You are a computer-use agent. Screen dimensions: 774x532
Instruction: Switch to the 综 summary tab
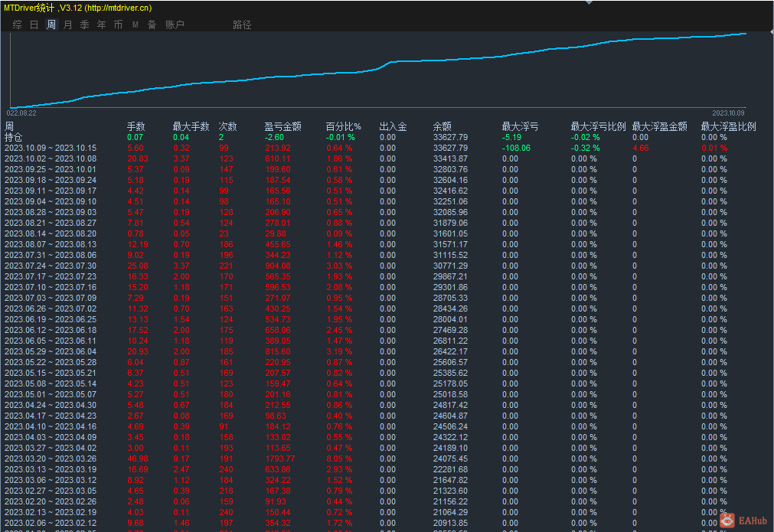tap(17, 24)
